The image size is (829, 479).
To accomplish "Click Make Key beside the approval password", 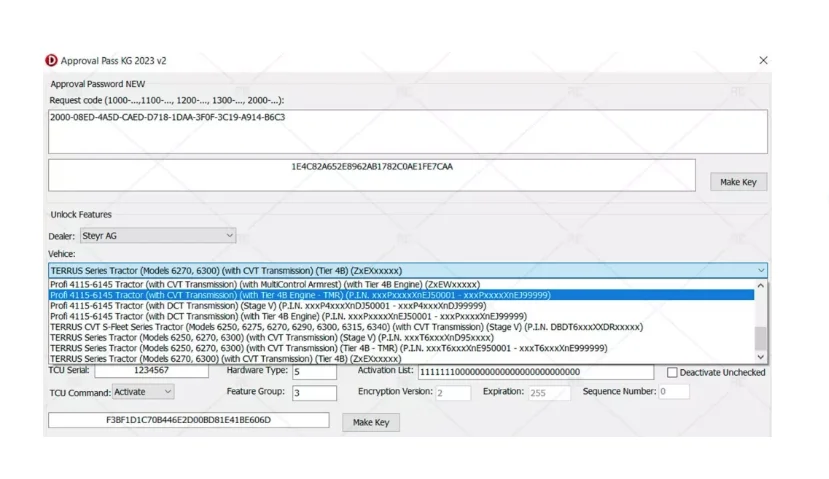I will pyautogui.click(x=738, y=182).
